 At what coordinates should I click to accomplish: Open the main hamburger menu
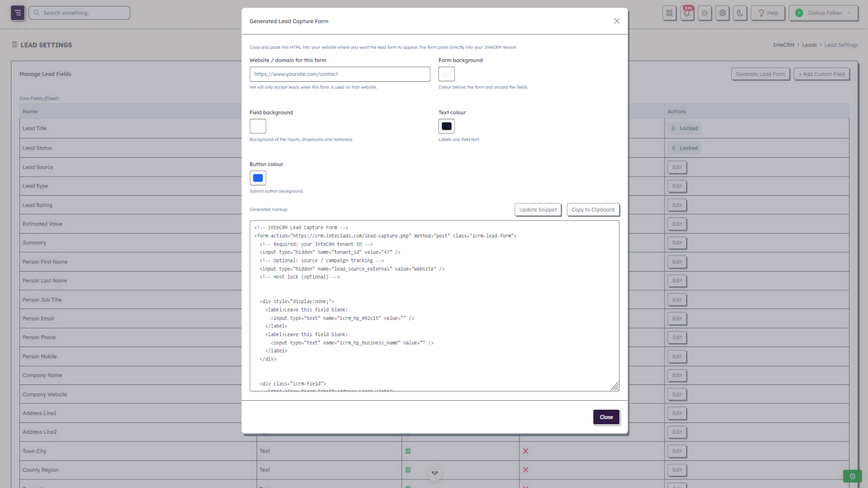17,12
